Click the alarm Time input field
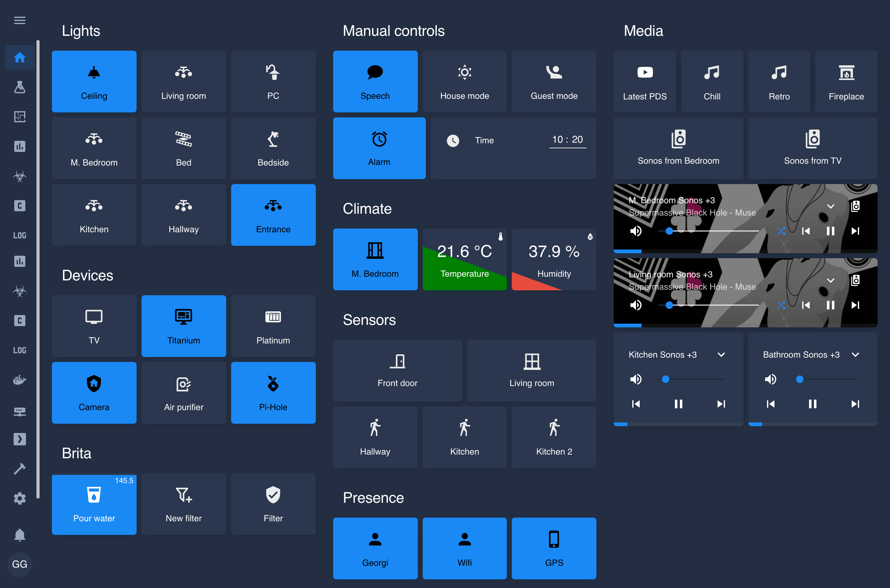Screen dimensions: 890x588 point(567,140)
